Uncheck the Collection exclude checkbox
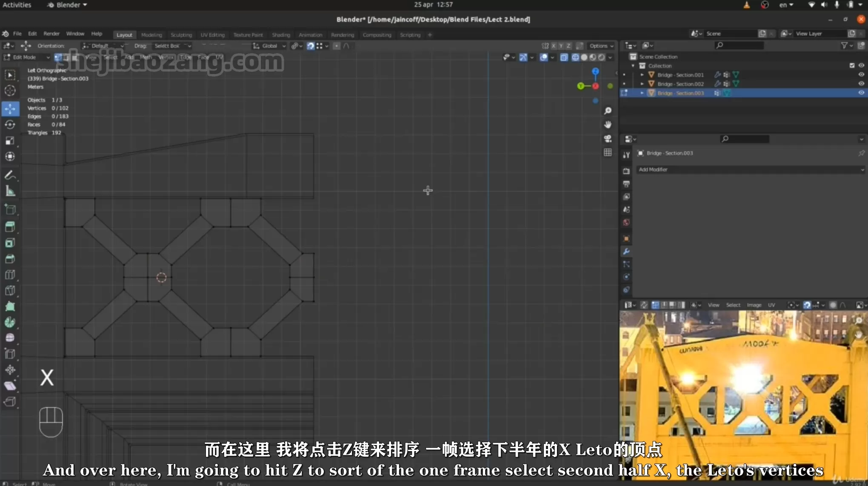 point(852,66)
